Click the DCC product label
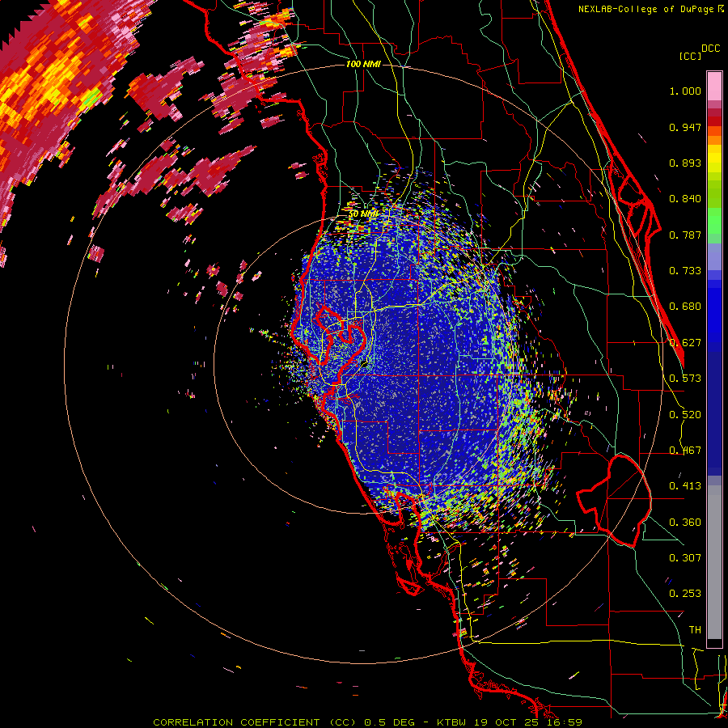 pos(710,49)
